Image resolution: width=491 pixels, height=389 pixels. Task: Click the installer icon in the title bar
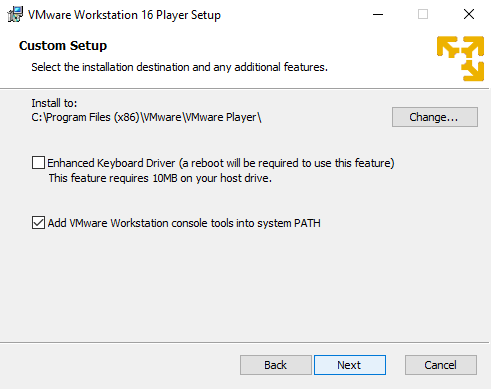coord(15,14)
